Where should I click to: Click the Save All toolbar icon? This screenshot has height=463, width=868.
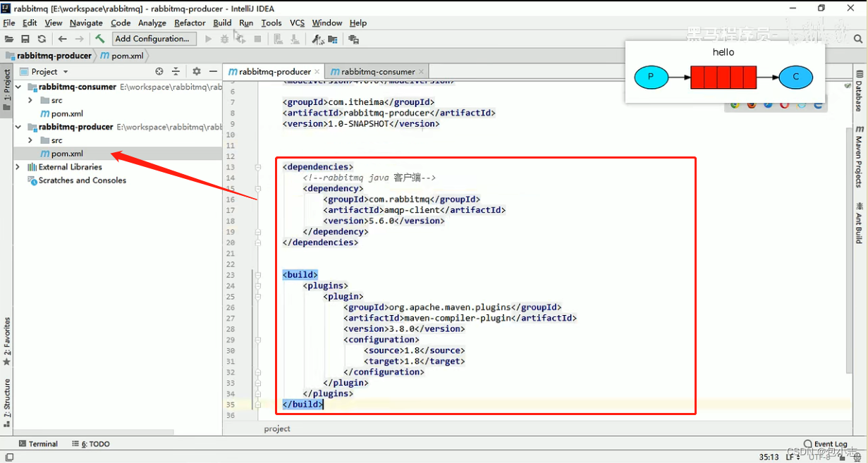(x=25, y=39)
